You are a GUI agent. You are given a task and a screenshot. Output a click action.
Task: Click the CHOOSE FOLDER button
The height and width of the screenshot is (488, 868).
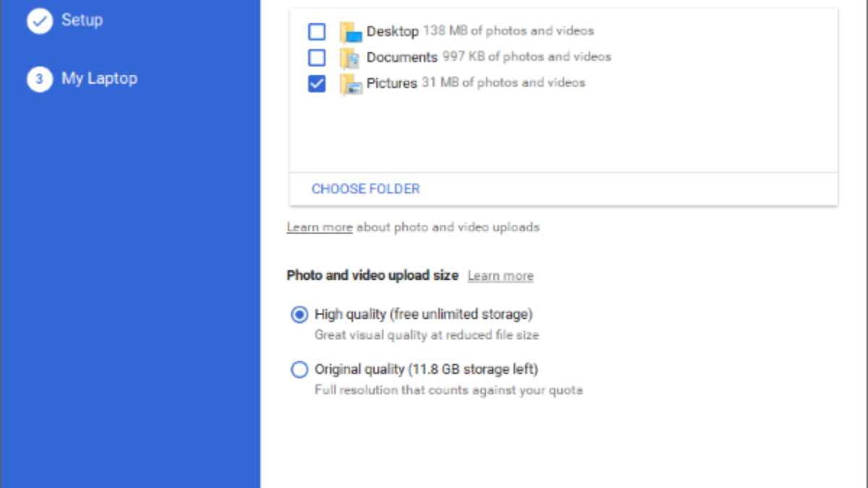tap(365, 189)
